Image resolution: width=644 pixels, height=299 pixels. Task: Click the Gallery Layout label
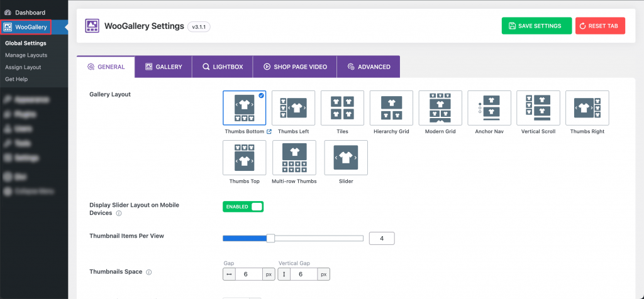click(110, 94)
